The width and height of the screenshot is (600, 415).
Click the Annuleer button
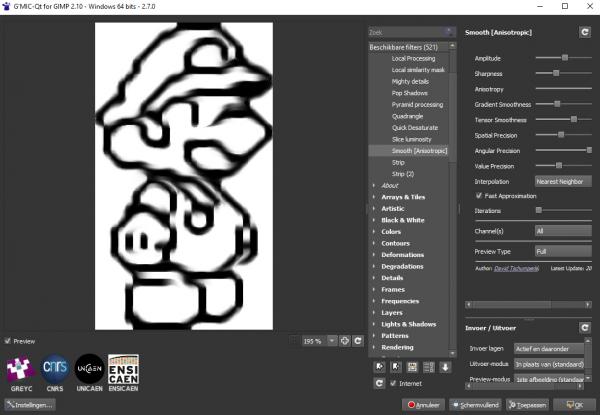click(423, 405)
